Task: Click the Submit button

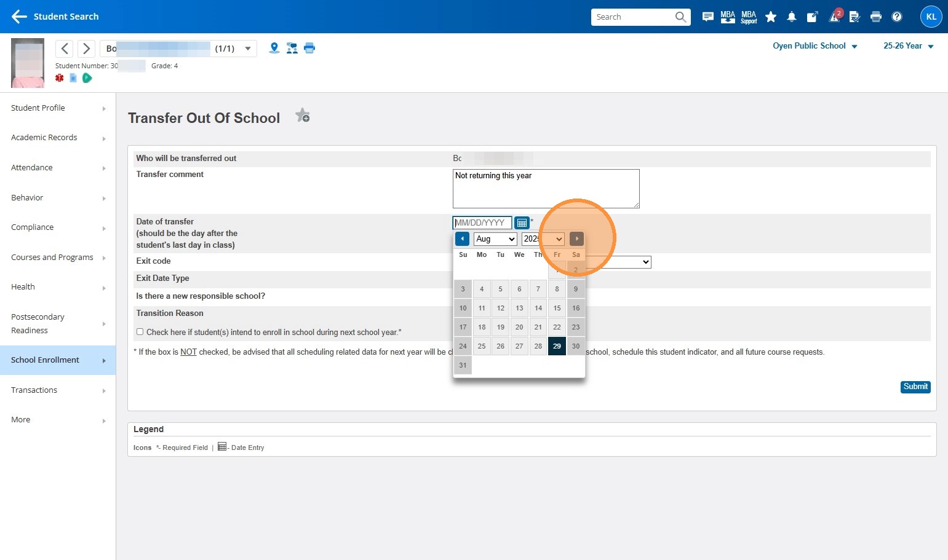Action: pyautogui.click(x=915, y=387)
